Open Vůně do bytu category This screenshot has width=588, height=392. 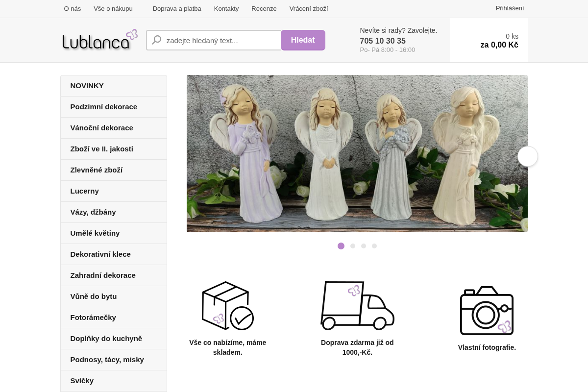tap(114, 296)
